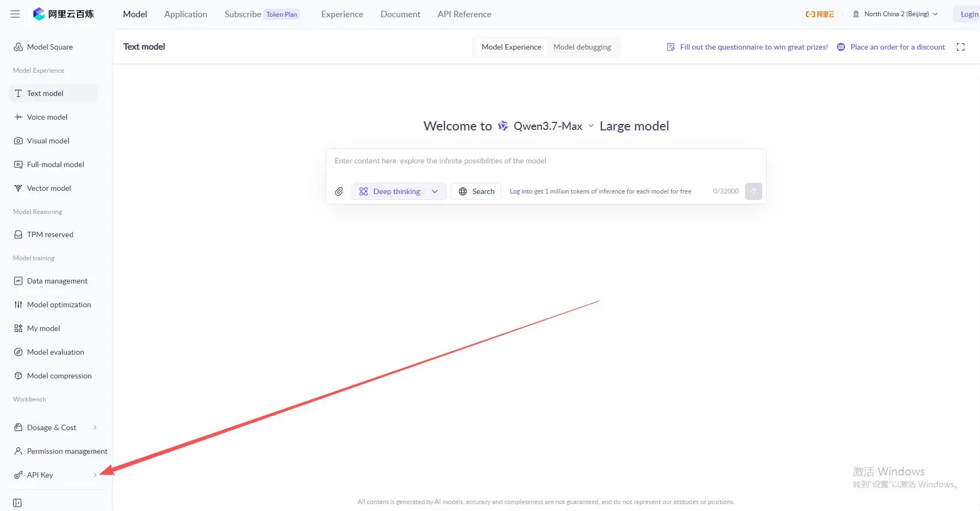
Task: Select Text model in the sidebar
Action: point(53,93)
